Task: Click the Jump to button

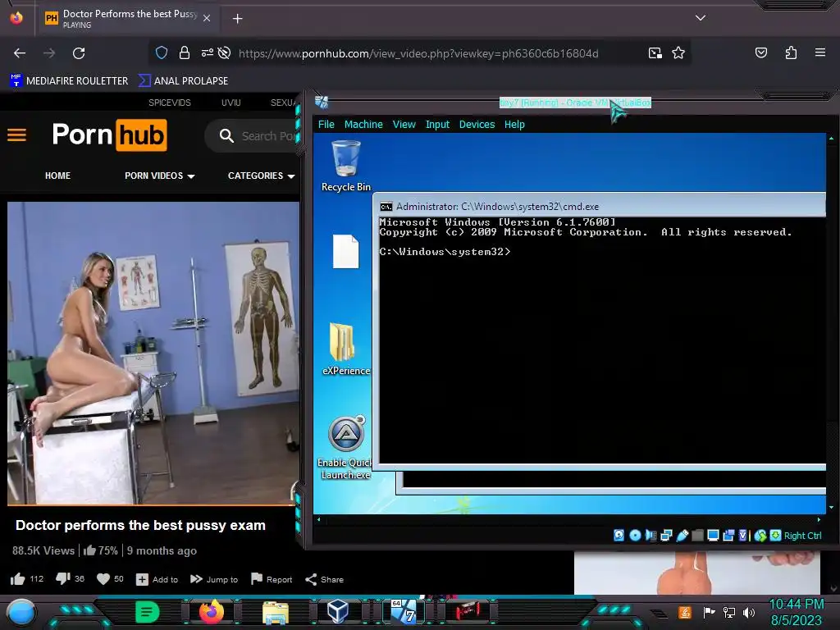Action: pos(214,580)
